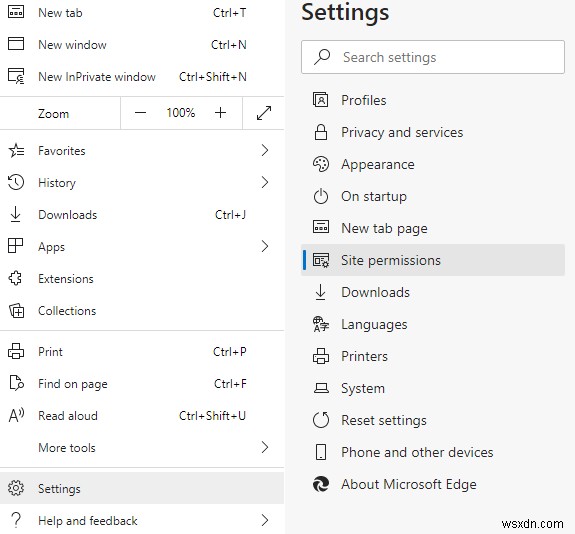Expand the History submenu chevron
Image resolution: width=575 pixels, height=534 pixels.
[265, 182]
